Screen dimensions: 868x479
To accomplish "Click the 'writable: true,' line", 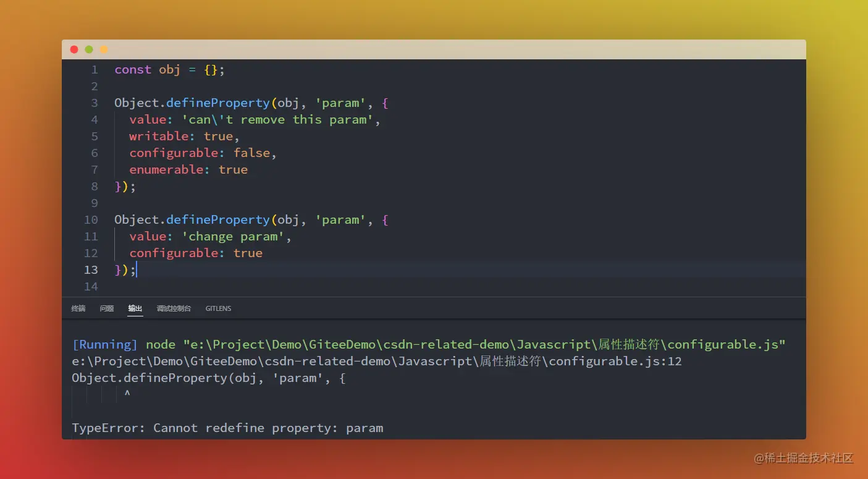I will 184,136.
